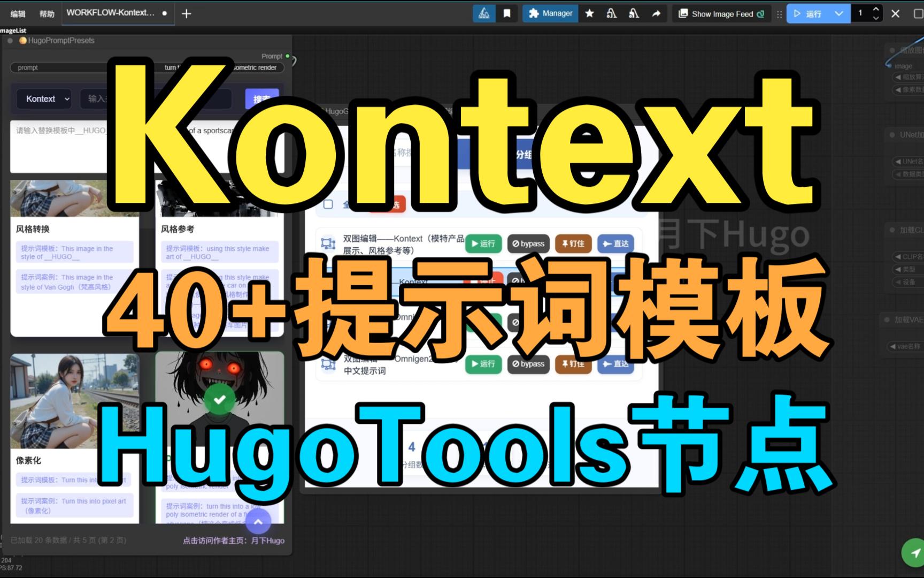
Task: Click the share arrow icon in the toolbar
Action: 656,13
